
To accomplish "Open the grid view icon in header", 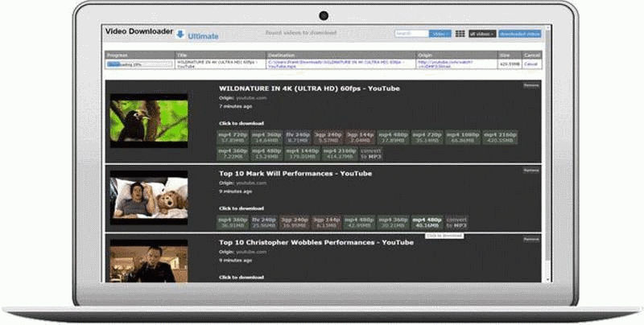I will [460, 34].
